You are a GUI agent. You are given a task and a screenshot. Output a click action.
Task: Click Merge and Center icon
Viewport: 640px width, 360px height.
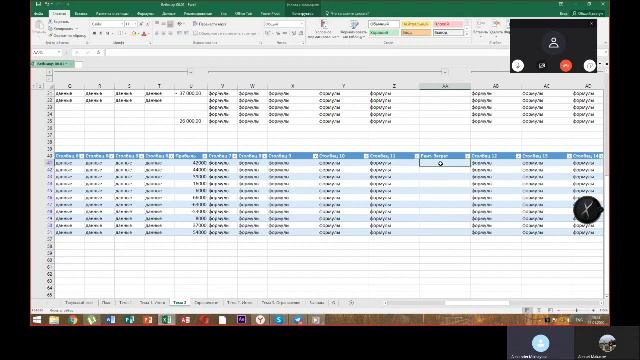196,33
